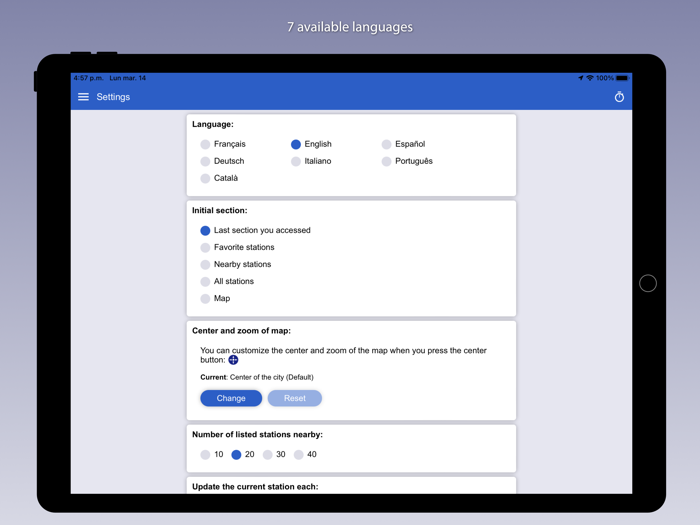The width and height of the screenshot is (700, 525).
Task: Select Deutsch language
Action: (x=222, y=161)
